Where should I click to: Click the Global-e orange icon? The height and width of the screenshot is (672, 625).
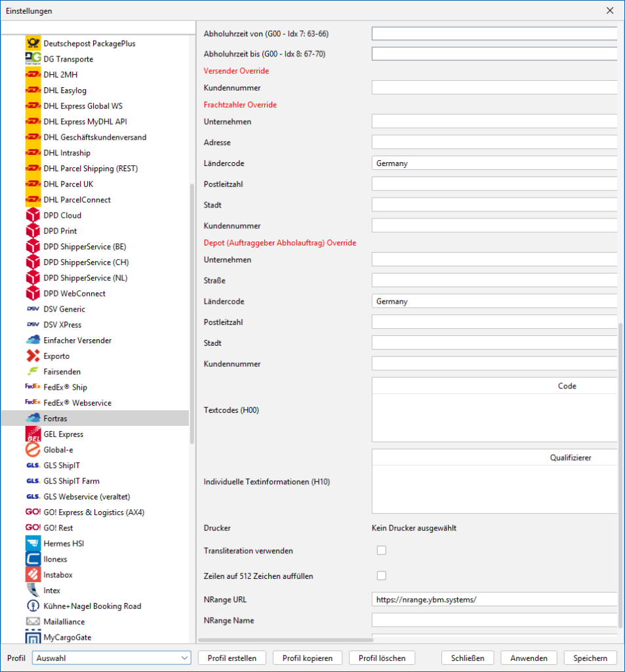pyautogui.click(x=33, y=450)
